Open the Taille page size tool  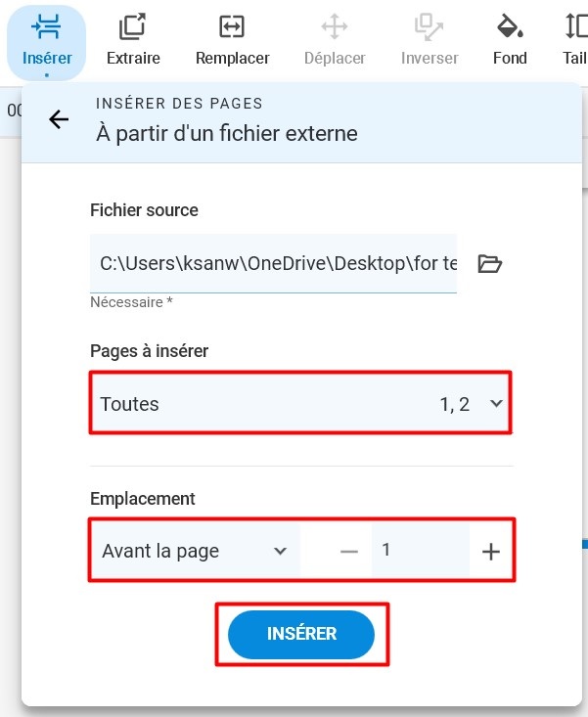tap(575, 40)
